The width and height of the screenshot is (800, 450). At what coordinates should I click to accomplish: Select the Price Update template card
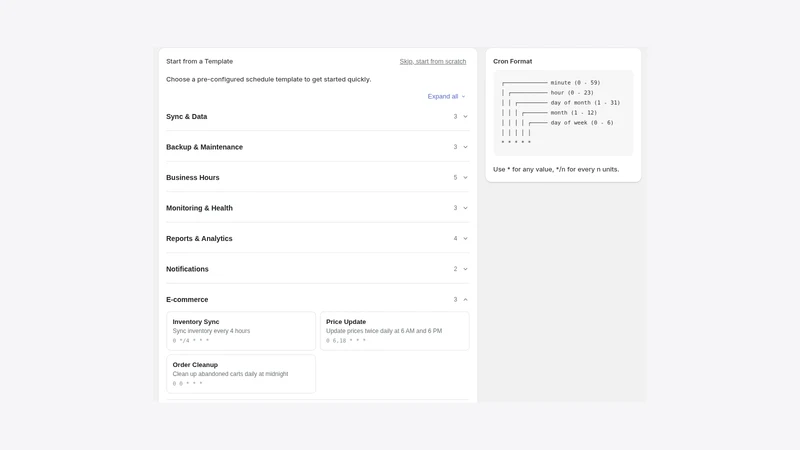click(394, 331)
